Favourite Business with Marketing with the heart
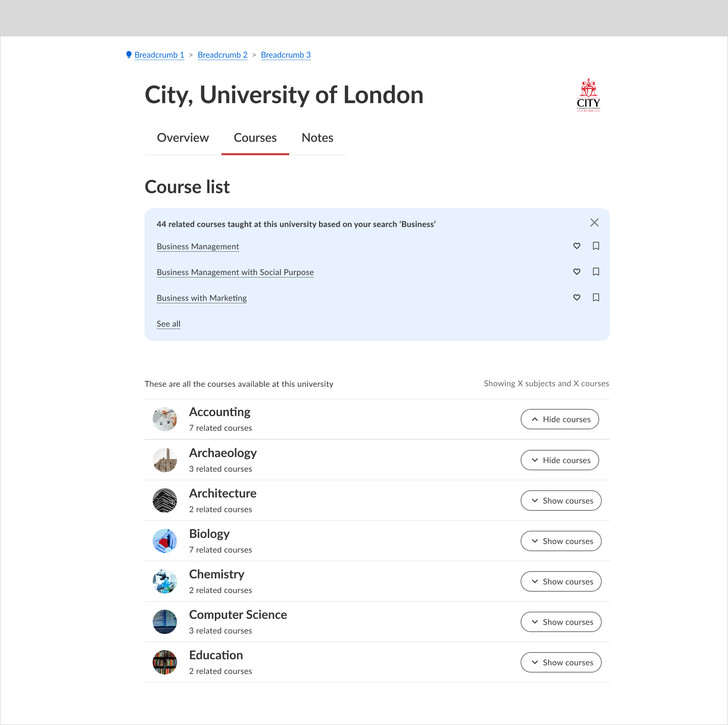Viewport: 728px width, 725px height. click(x=577, y=297)
